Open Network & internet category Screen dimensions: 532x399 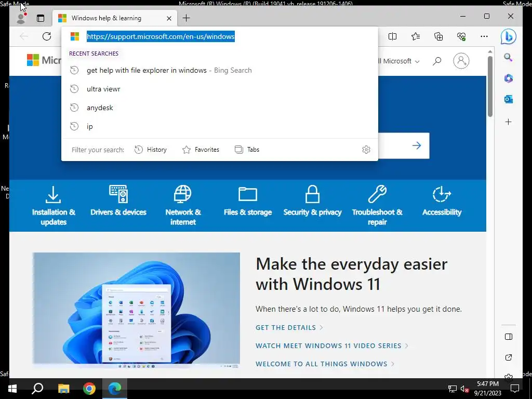[x=183, y=205]
